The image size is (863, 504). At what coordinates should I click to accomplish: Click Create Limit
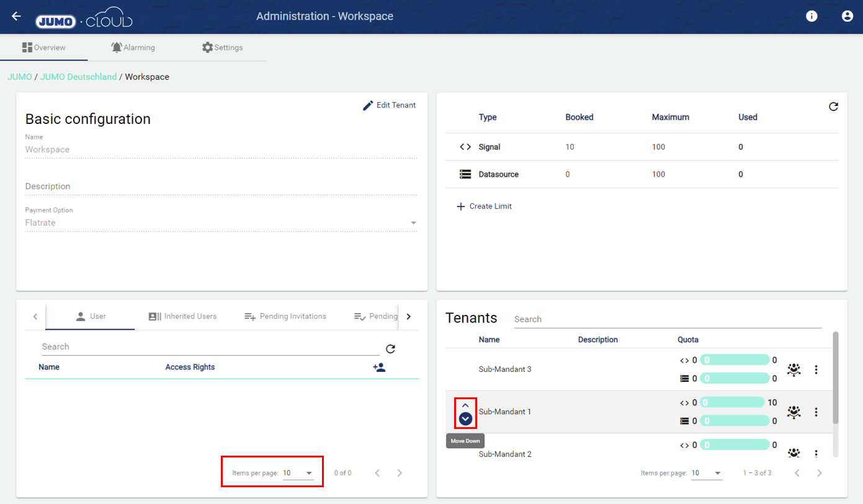pos(484,206)
